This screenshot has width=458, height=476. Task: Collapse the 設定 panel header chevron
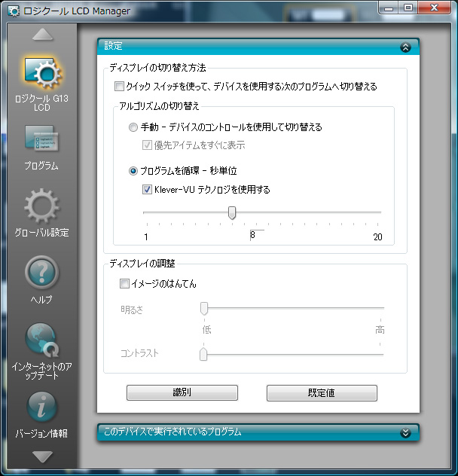pyautogui.click(x=405, y=47)
